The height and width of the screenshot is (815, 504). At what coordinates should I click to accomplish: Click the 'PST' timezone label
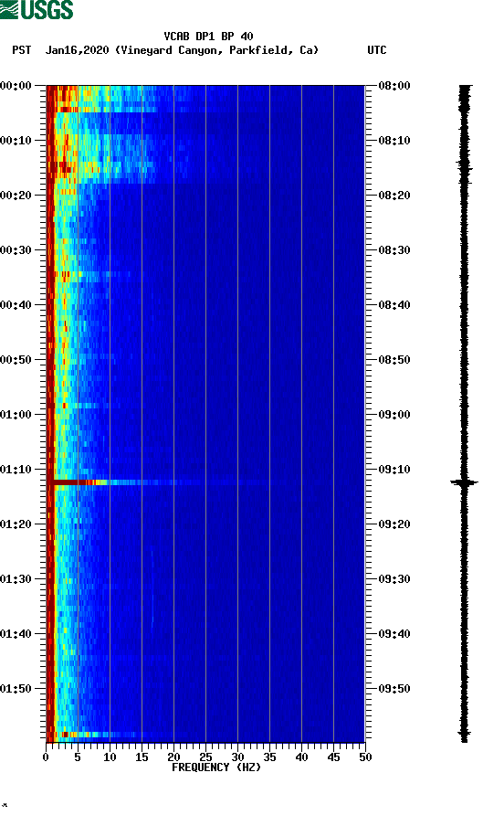coord(22,50)
